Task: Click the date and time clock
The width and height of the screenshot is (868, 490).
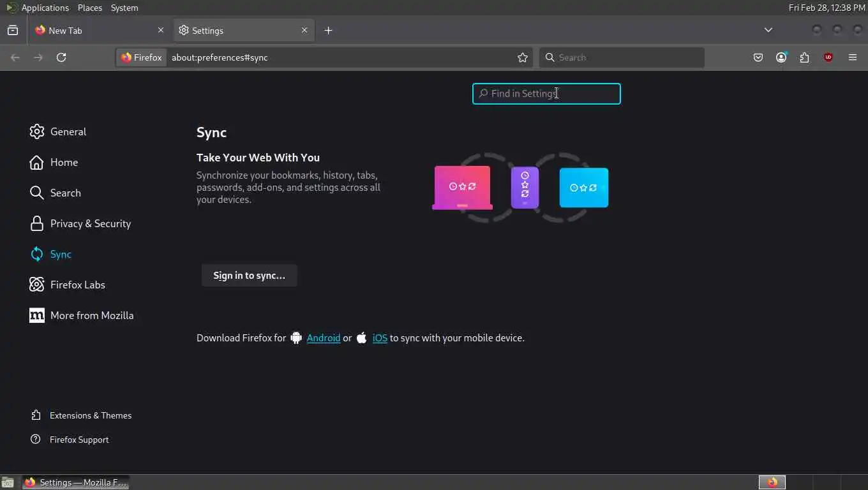Action: 827,8
